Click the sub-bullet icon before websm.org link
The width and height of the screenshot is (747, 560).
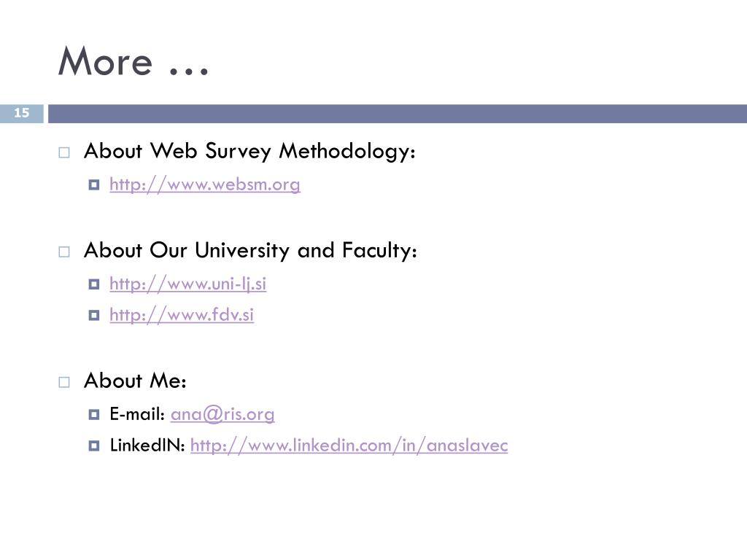coord(94,184)
